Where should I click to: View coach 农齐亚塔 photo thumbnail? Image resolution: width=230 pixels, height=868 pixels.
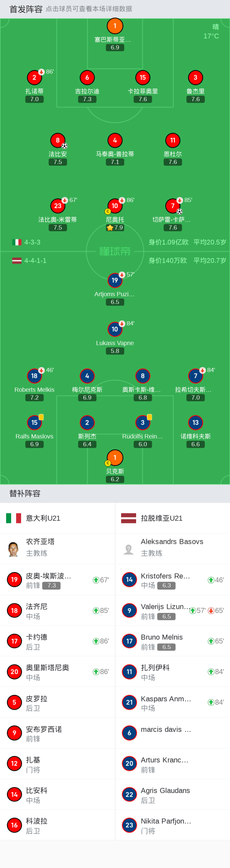[13, 549]
